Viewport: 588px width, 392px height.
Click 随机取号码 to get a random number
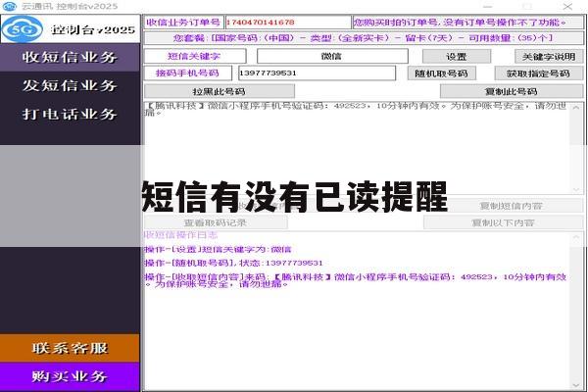tap(441, 73)
